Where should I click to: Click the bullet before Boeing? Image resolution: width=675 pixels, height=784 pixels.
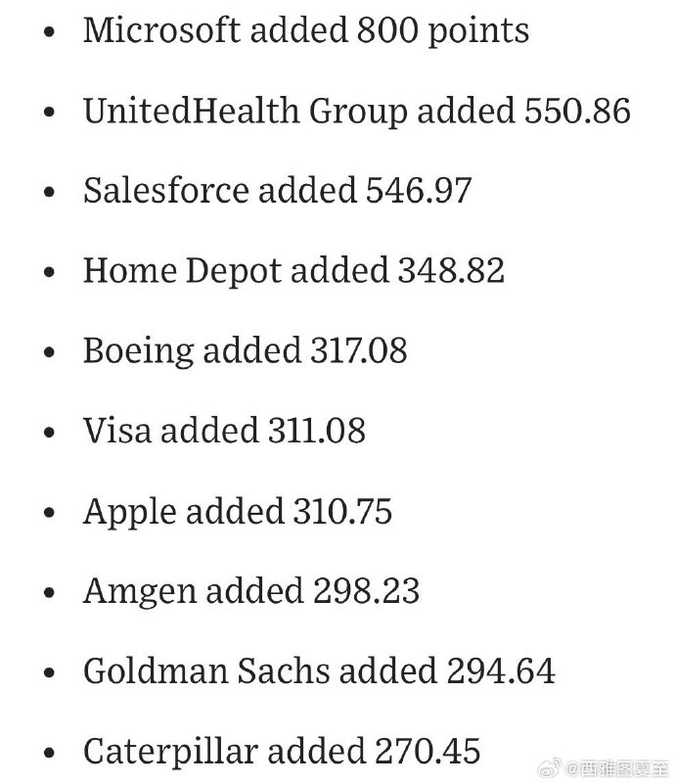click(x=49, y=351)
